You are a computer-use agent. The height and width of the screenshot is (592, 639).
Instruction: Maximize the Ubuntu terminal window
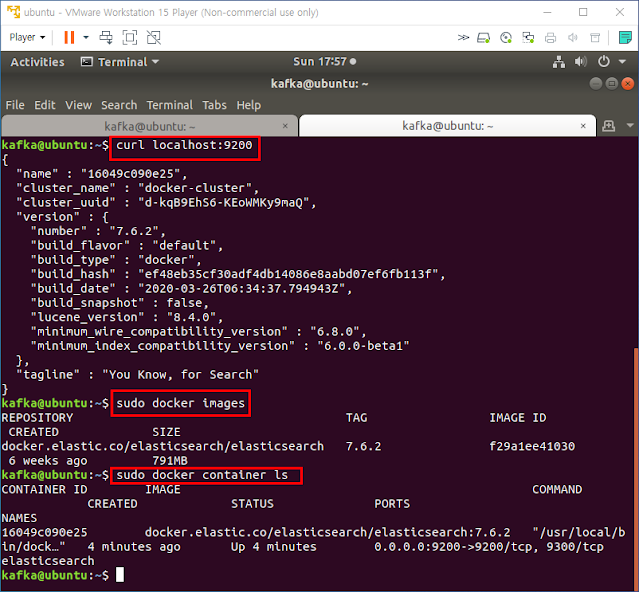coord(611,84)
